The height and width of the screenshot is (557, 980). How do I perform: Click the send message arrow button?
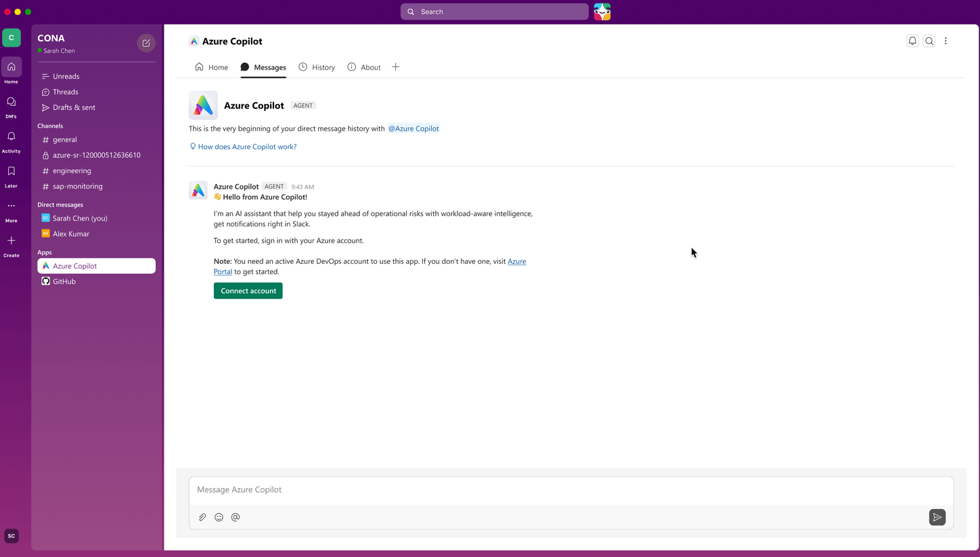click(937, 517)
